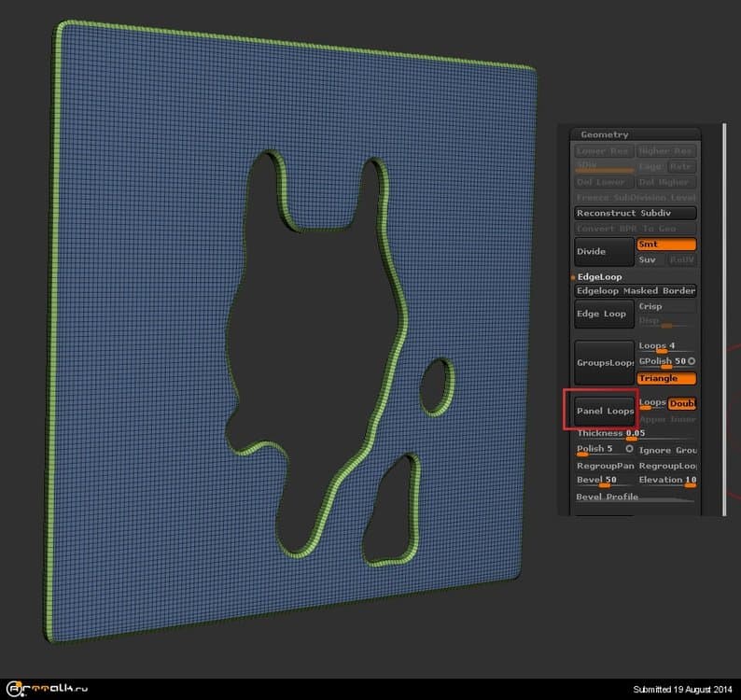
Task: Click the Polish mode circle icon
Action: pyautogui.click(x=630, y=449)
